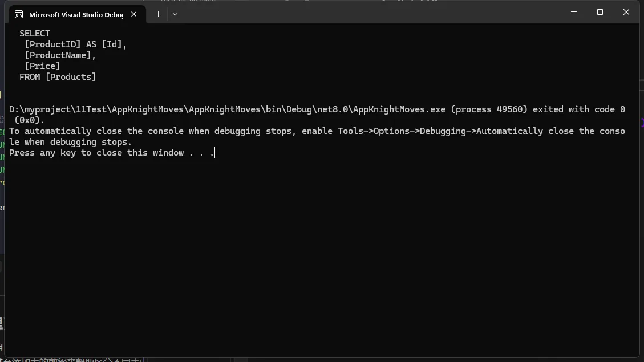Screen dimensions: 644x362
Task: Minimize the terminal window
Action: pos(573,12)
